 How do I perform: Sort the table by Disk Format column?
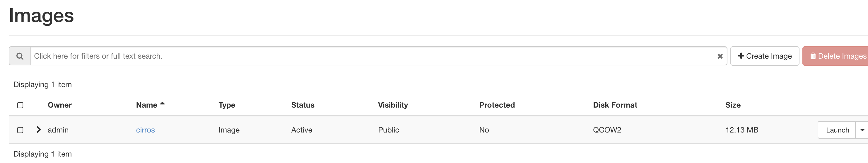coord(615,105)
